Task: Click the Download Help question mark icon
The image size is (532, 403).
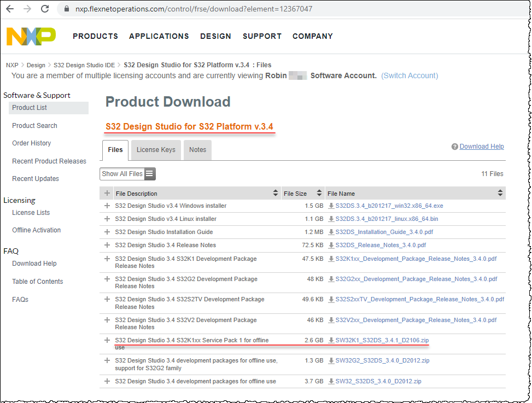Action: click(455, 147)
